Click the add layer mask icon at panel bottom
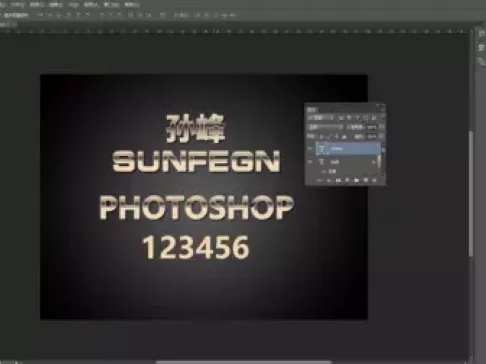The width and height of the screenshot is (486, 364). click(x=338, y=180)
